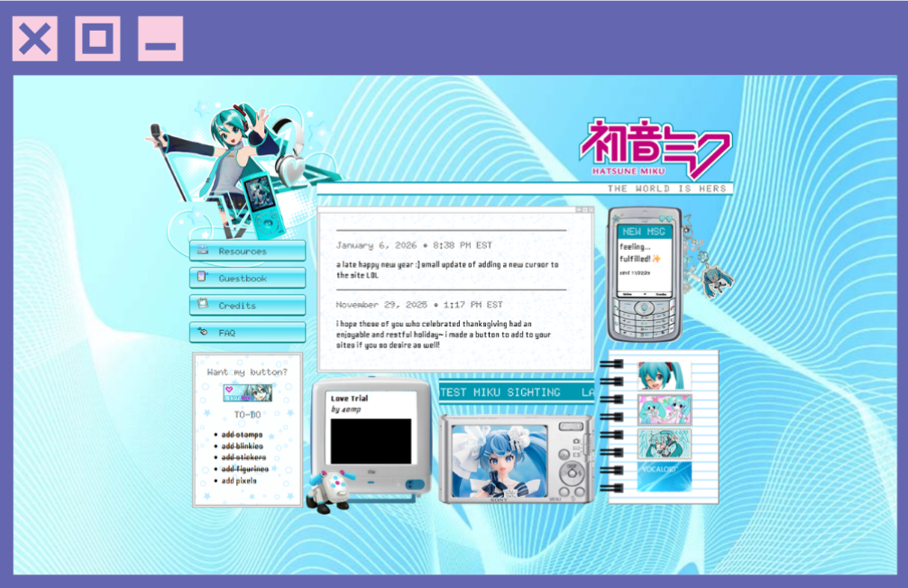Viewport: 908px width, 588px height.
Task: Open the Guestbook page button
Action: [x=247, y=278]
